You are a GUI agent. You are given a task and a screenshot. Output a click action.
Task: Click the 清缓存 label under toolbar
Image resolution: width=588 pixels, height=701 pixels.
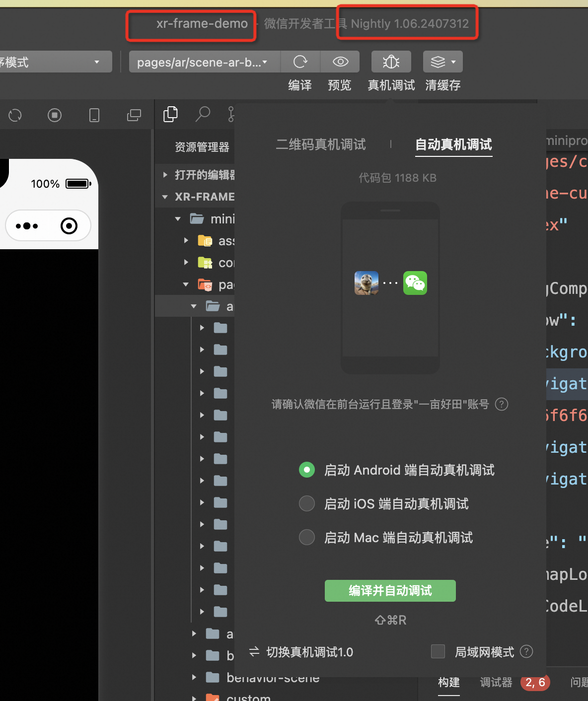pyautogui.click(x=443, y=85)
